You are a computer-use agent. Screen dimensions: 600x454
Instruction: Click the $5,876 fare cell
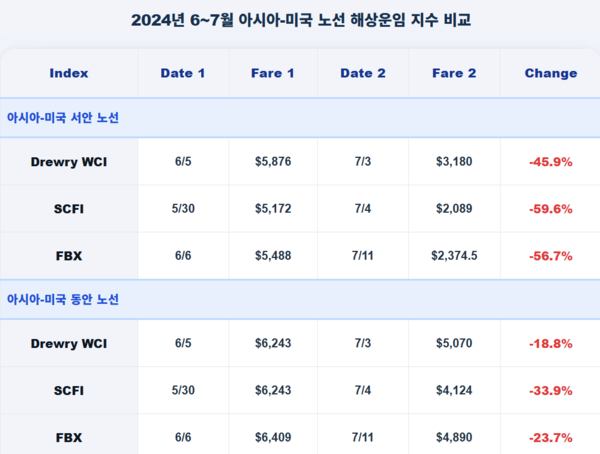pyautogui.click(x=274, y=162)
